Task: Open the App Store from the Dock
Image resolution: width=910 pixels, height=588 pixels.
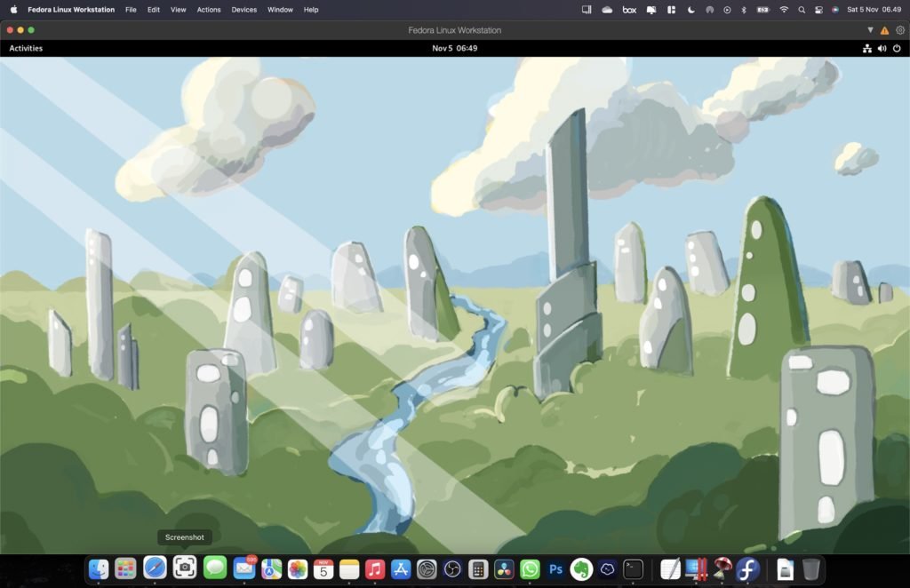Action: point(401,568)
